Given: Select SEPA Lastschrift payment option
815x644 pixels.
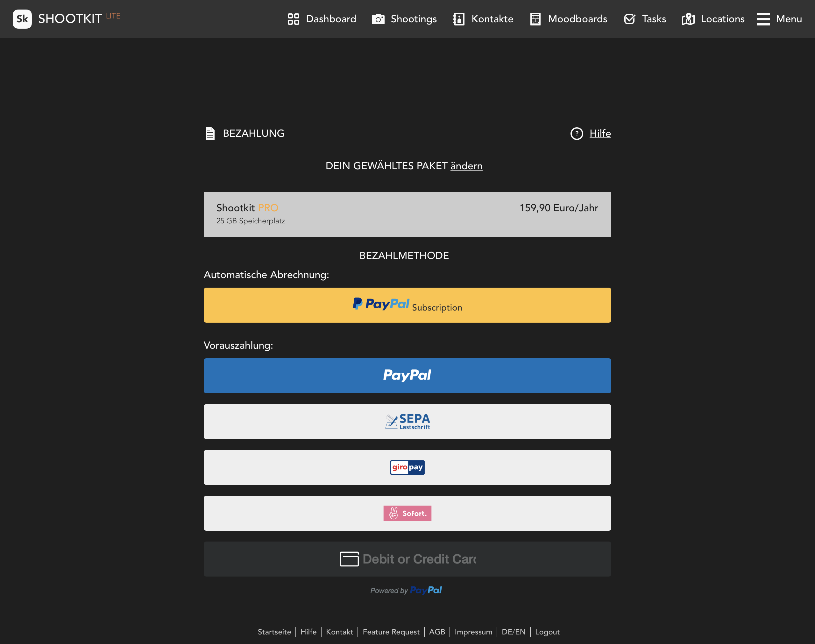Looking at the screenshot, I should [x=407, y=421].
